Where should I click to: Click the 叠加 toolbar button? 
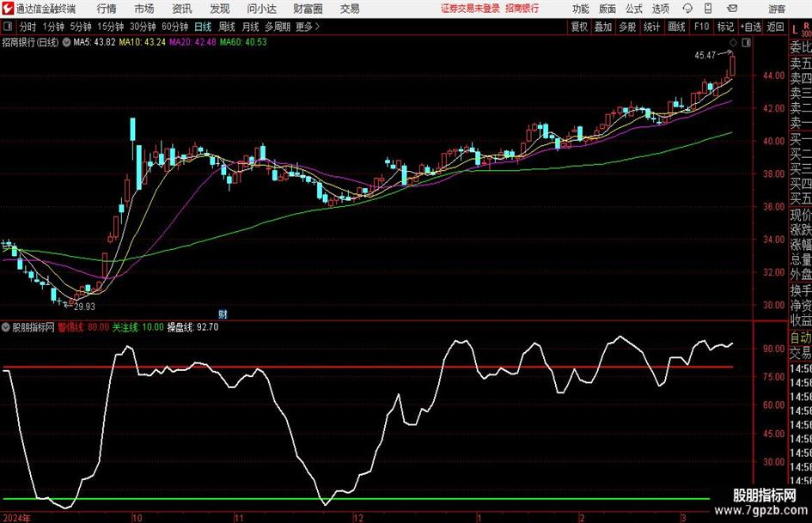pos(603,27)
